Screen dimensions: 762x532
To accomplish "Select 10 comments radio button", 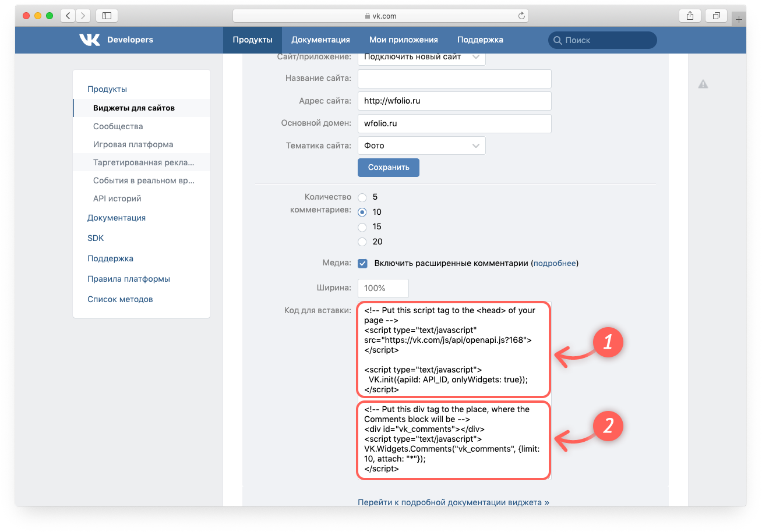I will coord(362,212).
